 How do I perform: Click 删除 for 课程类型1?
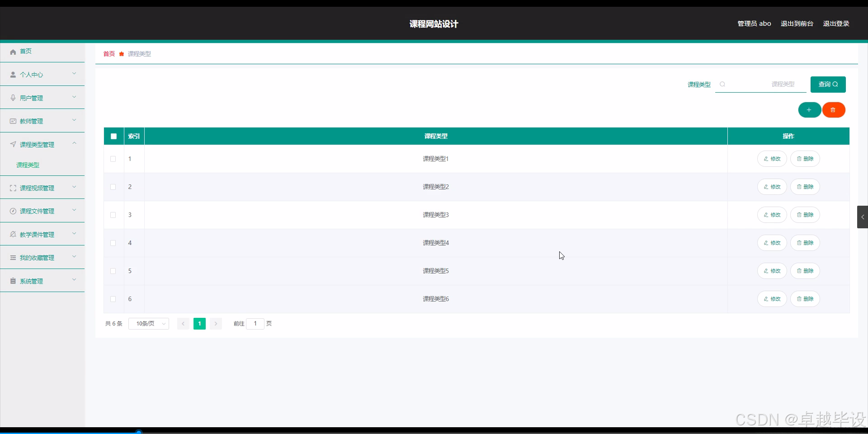click(x=805, y=159)
